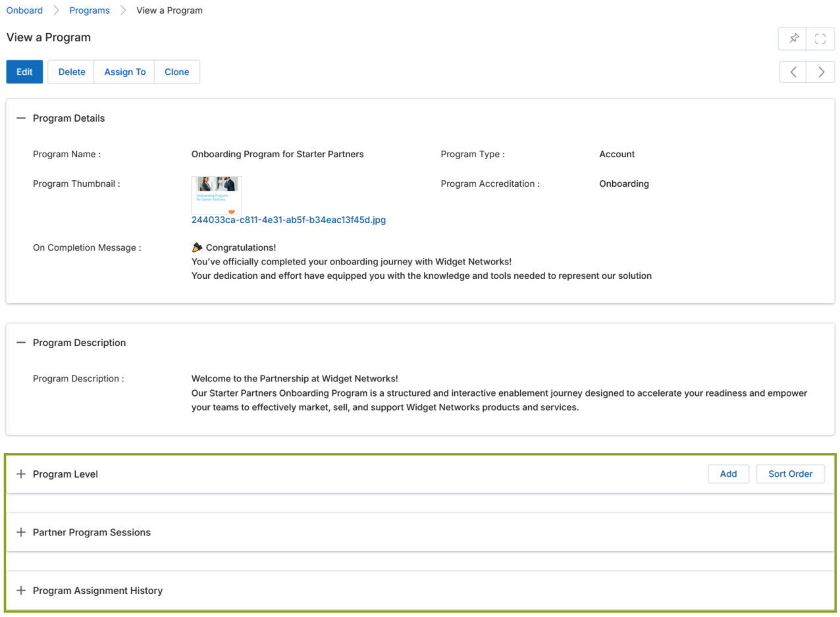Go to the previous program record
Image resolution: width=840 pixels, height=617 pixels.
(793, 72)
